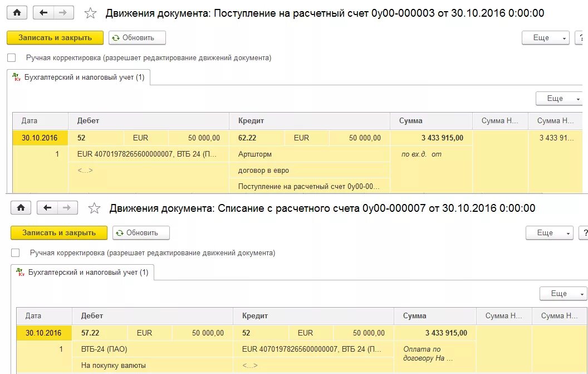Select the 30.10.2016 row in the lower table
This screenshot has height=374, width=588.
(x=42, y=332)
